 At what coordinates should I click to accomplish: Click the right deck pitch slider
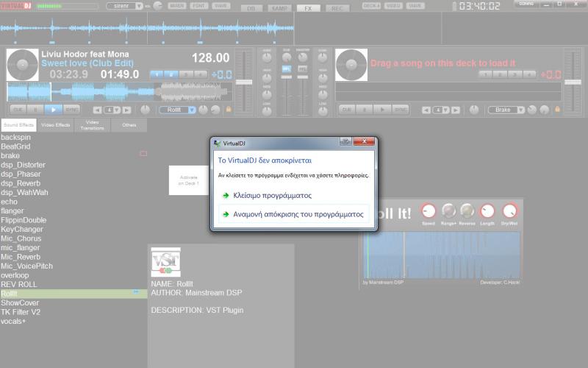coord(573,82)
